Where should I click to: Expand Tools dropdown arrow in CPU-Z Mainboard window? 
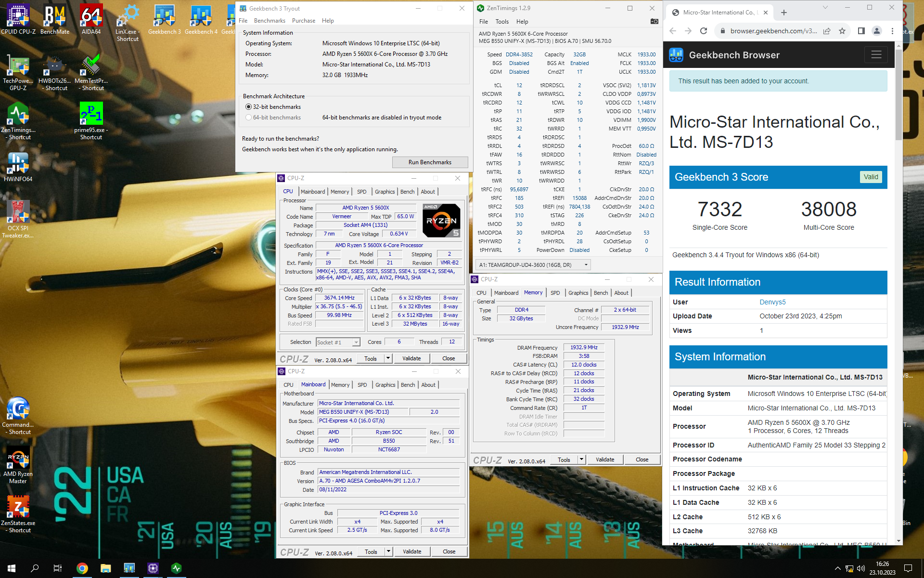[388, 552]
